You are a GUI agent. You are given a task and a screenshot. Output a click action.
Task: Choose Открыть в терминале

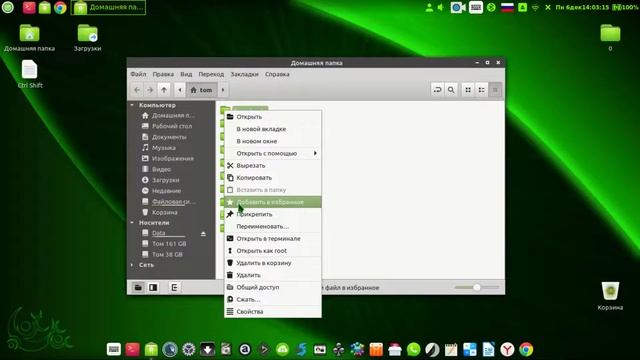[x=273, y=239]
